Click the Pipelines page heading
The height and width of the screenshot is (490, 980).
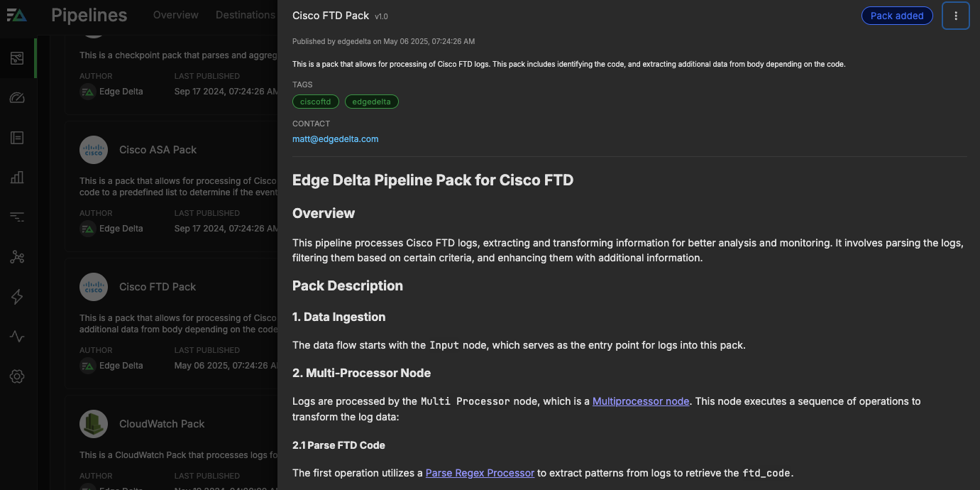coord(89,15)
